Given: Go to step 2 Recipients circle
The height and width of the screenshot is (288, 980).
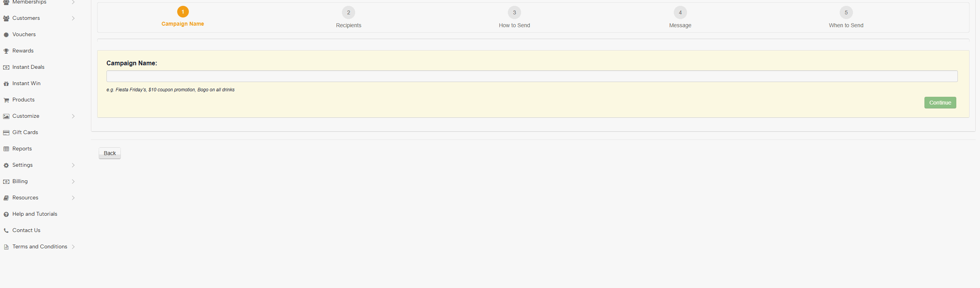Looking at the screenshot, I should click(x=349, y=12).
